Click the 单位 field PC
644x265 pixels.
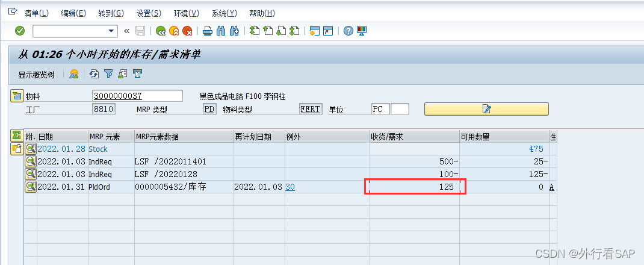tap(380, 109)
